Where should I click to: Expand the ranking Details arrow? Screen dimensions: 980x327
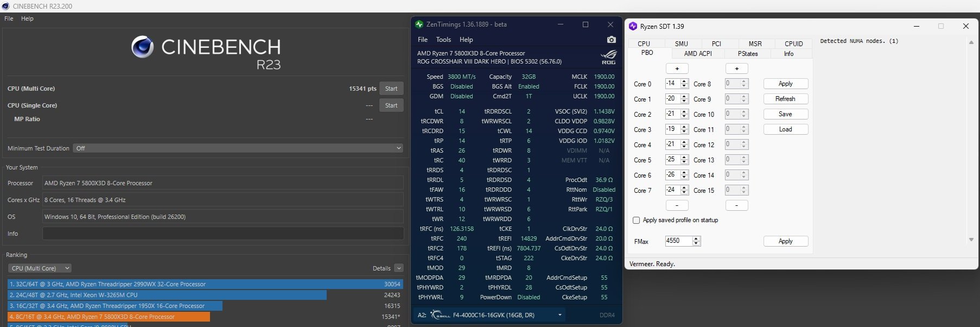coord(399,268)
